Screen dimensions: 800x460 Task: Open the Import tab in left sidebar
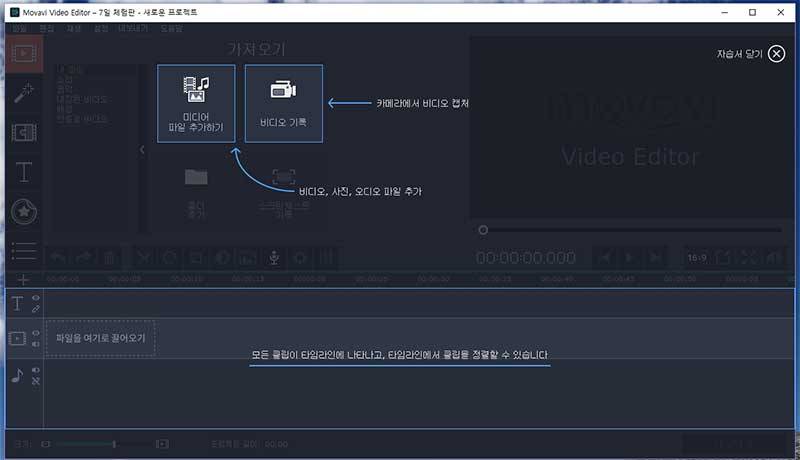coord(24,53)
